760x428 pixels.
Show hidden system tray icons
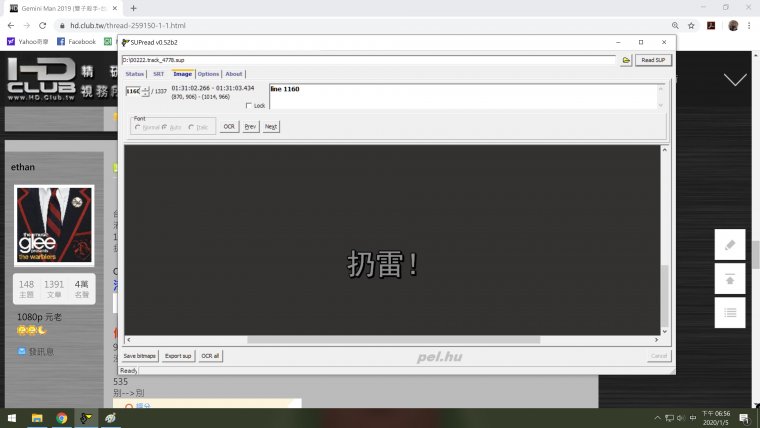point(657,418)
